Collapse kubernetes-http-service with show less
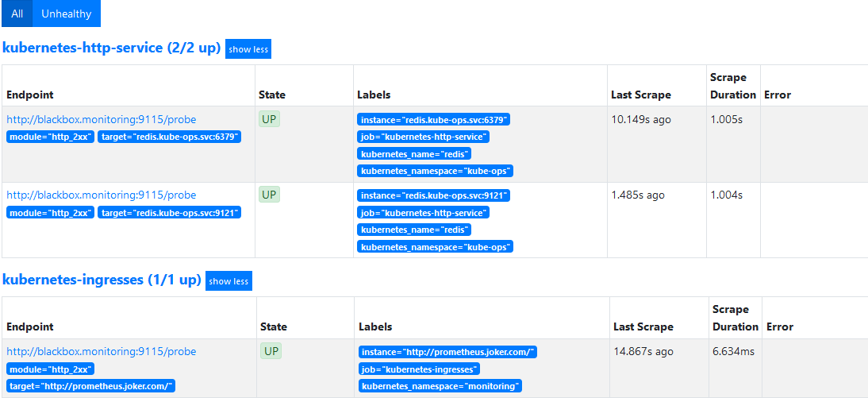 248,49
